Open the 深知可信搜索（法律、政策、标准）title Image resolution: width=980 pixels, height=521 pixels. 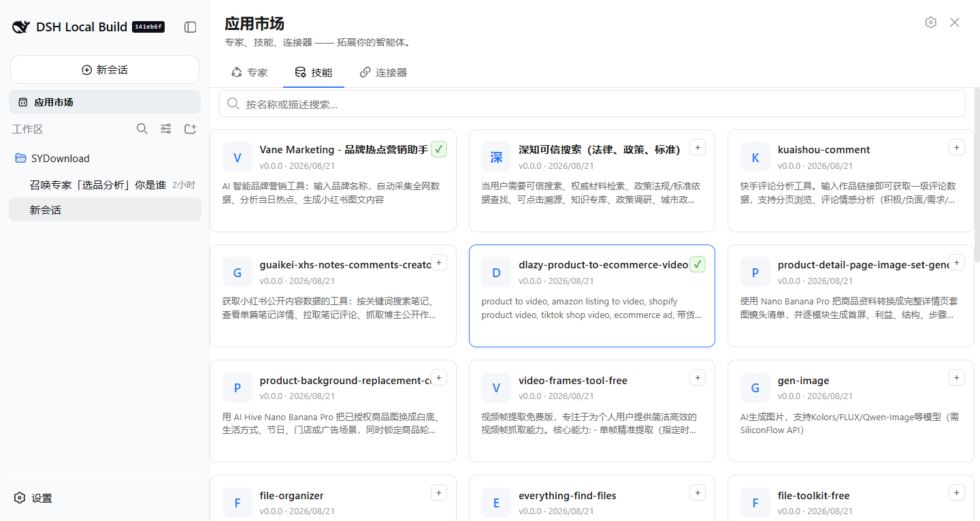(600, 150)
